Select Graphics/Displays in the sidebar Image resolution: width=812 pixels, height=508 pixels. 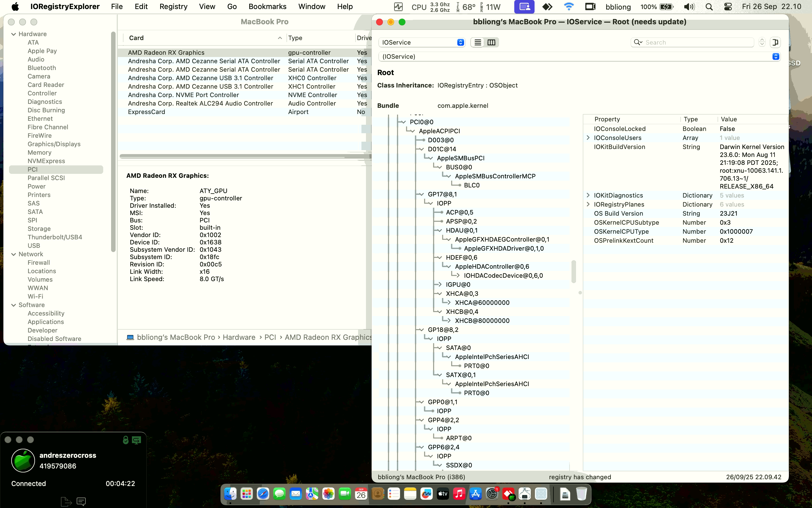pos(54,144)
